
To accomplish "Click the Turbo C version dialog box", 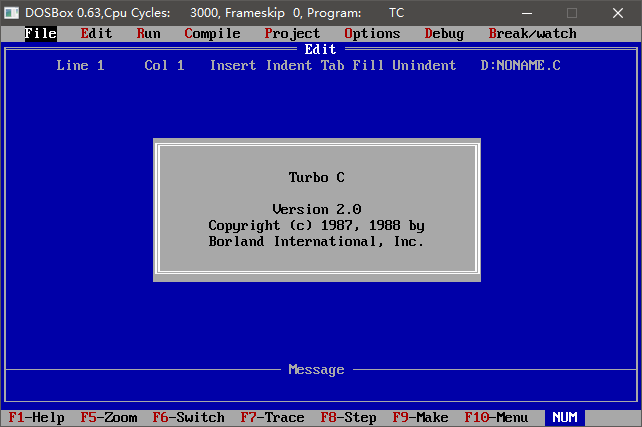I will (316, 210).
